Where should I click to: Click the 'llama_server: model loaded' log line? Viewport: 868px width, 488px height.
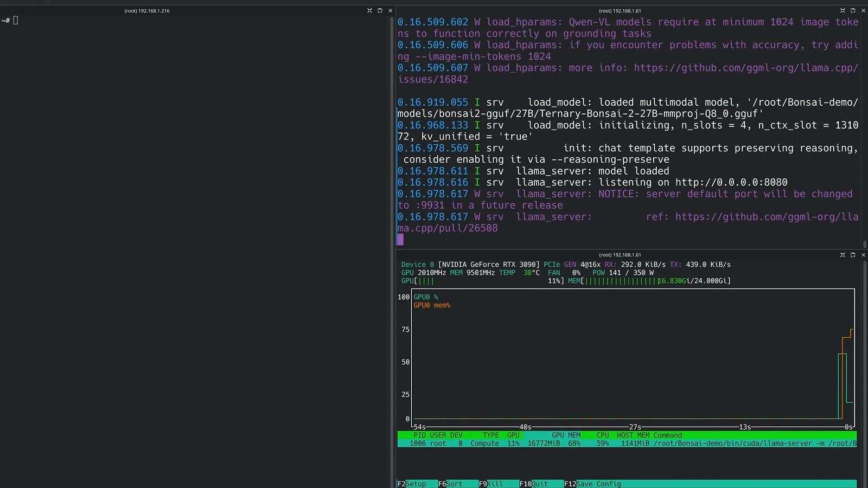coord(533,171)
